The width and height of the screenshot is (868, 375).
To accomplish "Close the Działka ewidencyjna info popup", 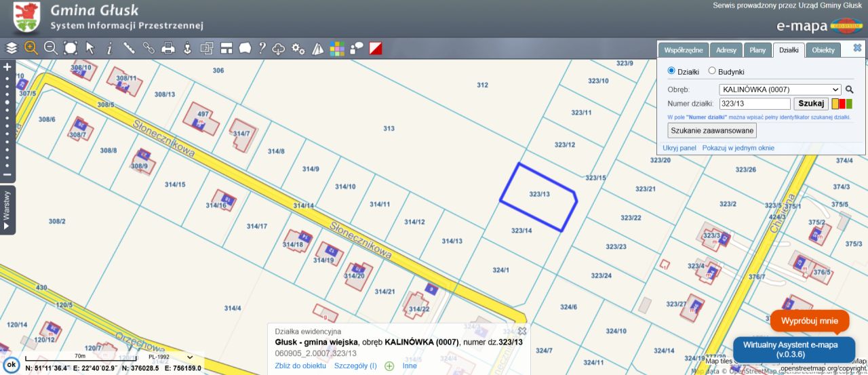I will (x=522, y=331).
